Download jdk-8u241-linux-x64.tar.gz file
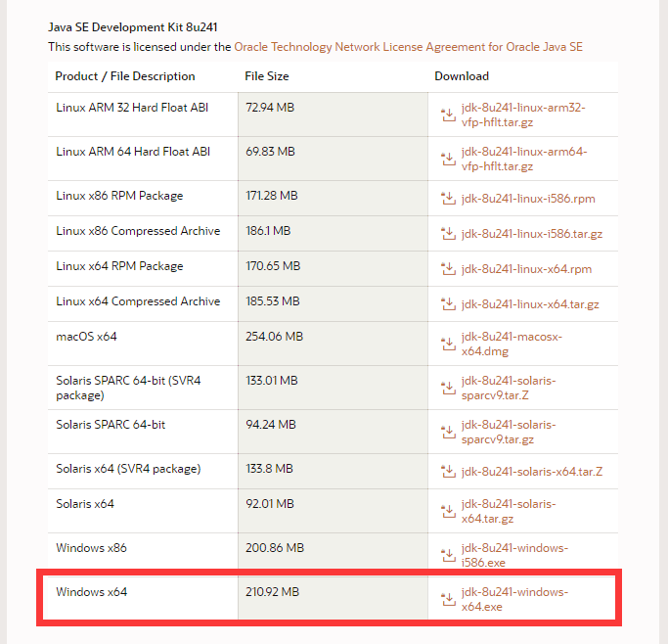This screenshot has height=644, width=668. click(530, 304)
